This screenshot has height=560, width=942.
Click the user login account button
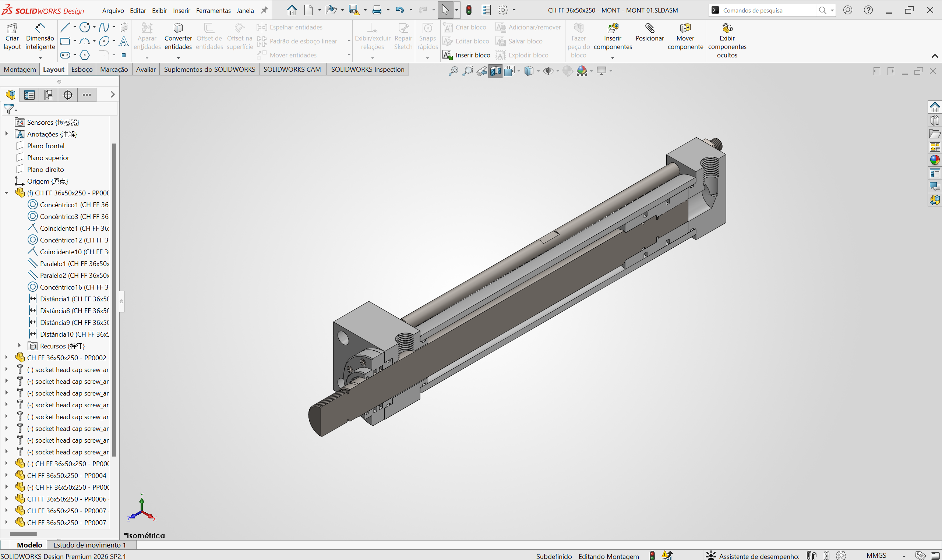coord(848,10)
